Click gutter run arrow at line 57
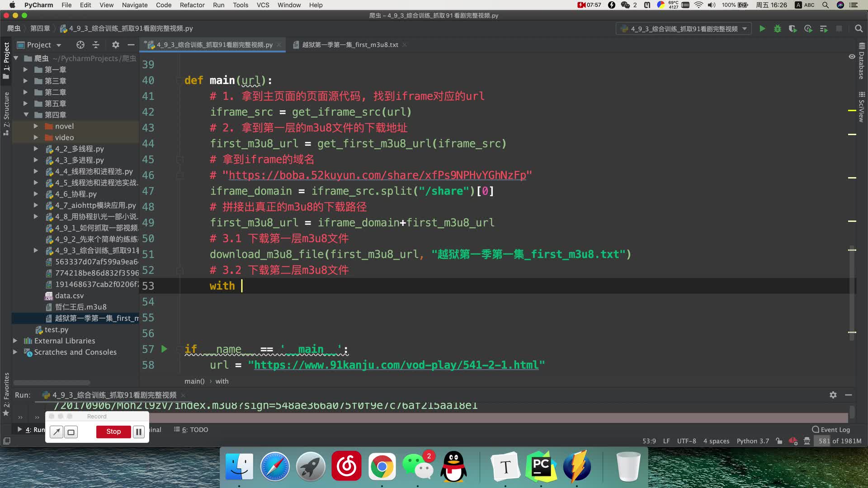Viewport: 868px width, 488px height. pyautogui.click(x=165, y=349)
